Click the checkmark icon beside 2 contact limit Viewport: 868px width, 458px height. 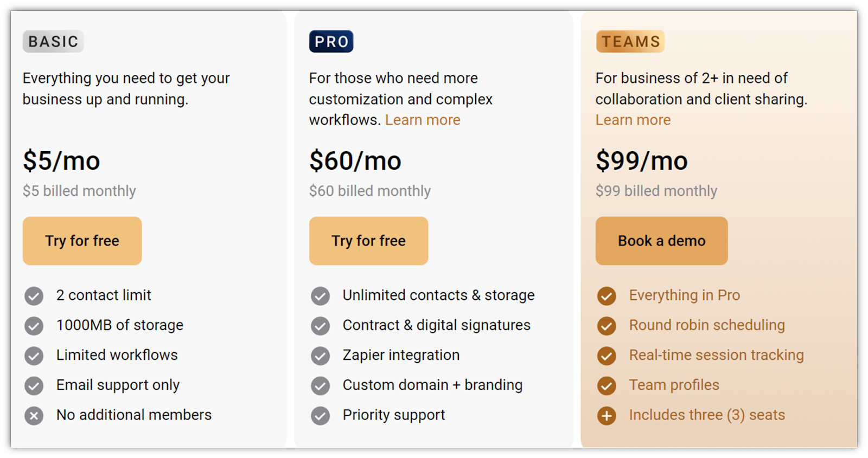coord(34,296)
